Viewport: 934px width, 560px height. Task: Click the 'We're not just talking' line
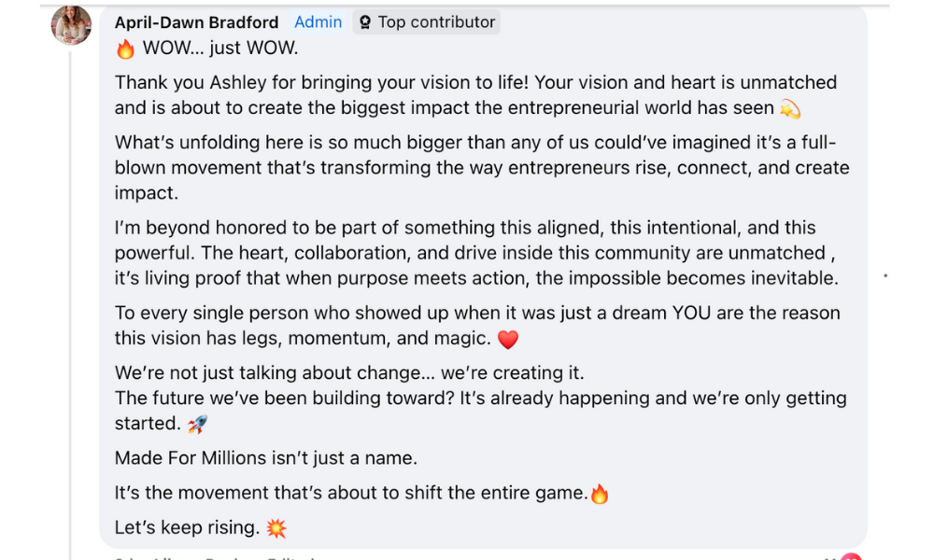[x=349, y=372]
